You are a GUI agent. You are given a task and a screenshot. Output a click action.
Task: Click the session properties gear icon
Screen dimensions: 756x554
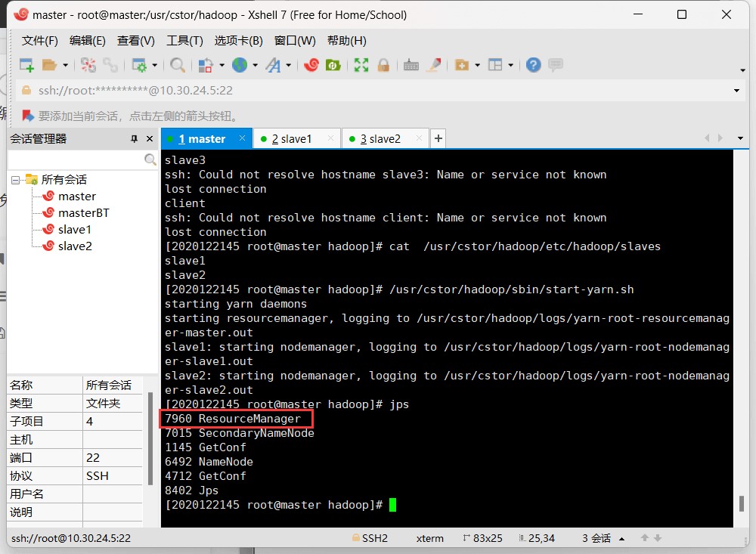(x=138, y=66)
